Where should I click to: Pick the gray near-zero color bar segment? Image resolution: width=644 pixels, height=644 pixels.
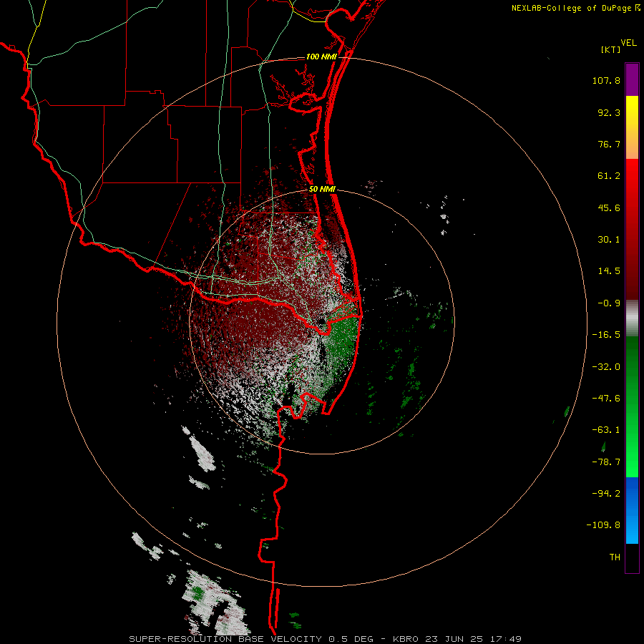[632, 318]
